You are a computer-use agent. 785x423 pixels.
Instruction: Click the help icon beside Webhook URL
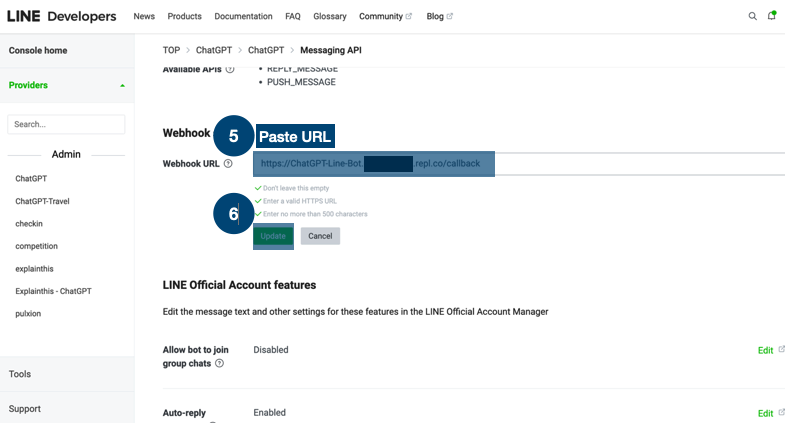click(228, 164)
